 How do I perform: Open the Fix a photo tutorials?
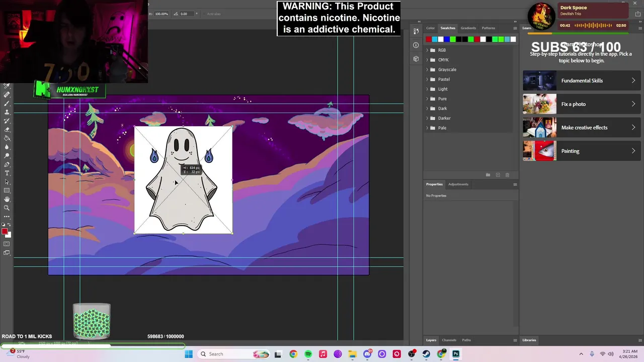[x=582, y=104]
